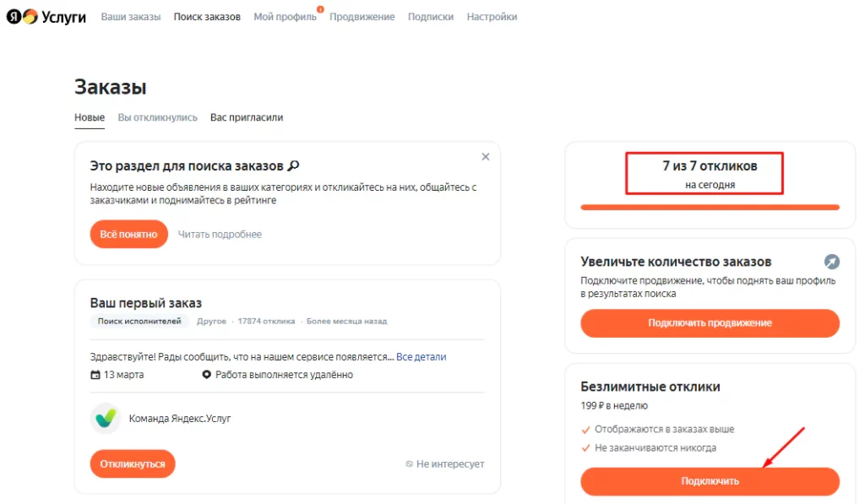Click the orange responses progress bar
This screenshot has width=865, height=504.
coord(710,207)
